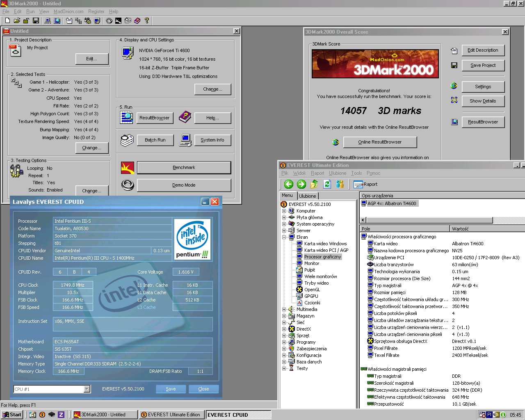
Task: Click the EVEREST icon in taskbar quick launch
Action: click(x=42, y=415)
